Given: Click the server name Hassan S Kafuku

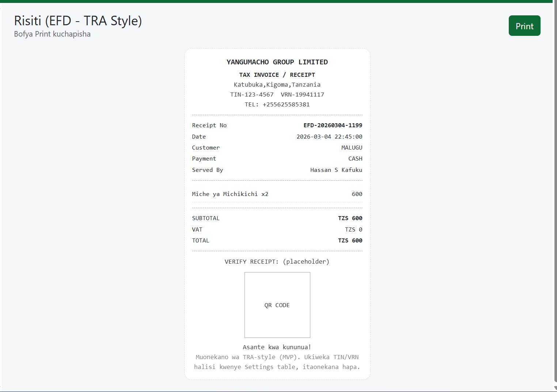Looking at the screenshot, I should point(336,170).
